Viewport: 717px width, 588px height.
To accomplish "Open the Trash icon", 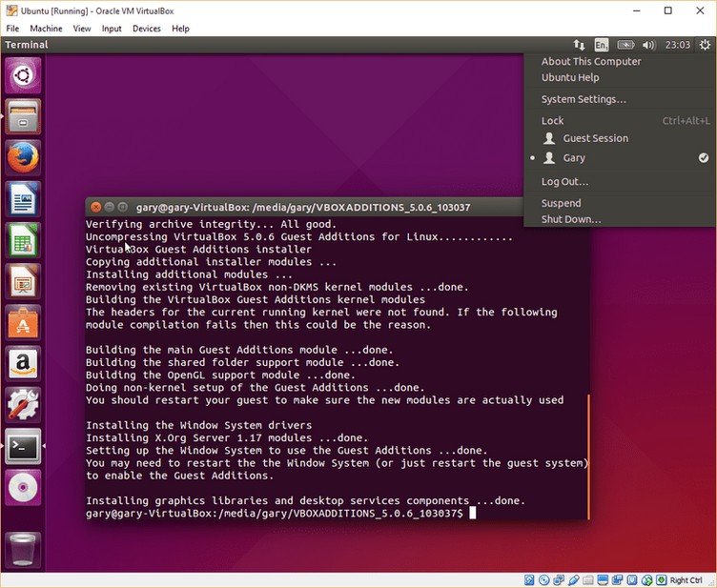I will (23, 550).
